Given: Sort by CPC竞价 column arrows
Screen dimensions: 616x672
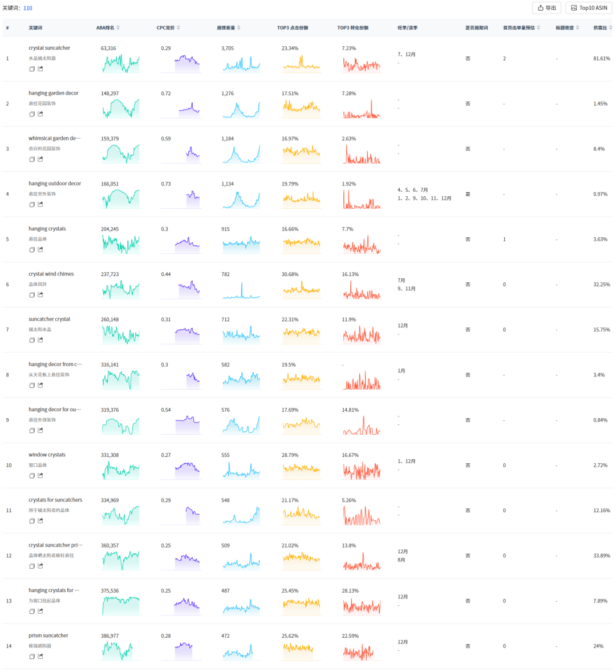Looking at the screenshot, I should coord(179,28).
